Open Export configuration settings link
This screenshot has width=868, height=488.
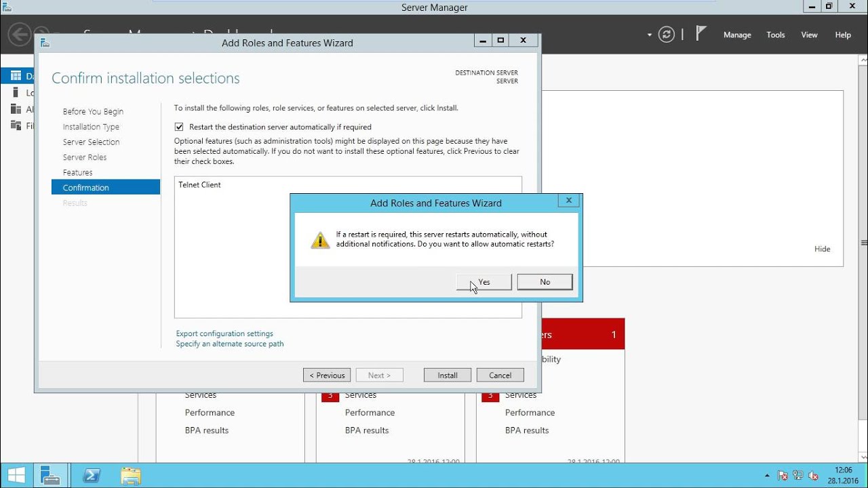click(x=224, y=333)
